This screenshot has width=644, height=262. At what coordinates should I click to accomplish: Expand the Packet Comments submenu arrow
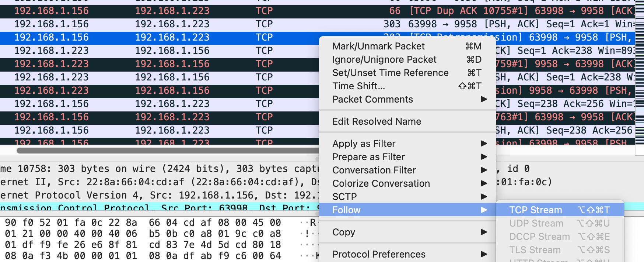click(x=484, y=99)
